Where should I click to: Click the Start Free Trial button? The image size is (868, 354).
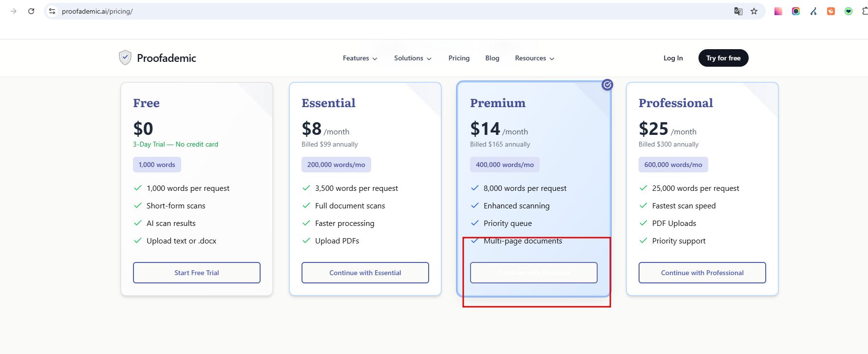[197, 273]
